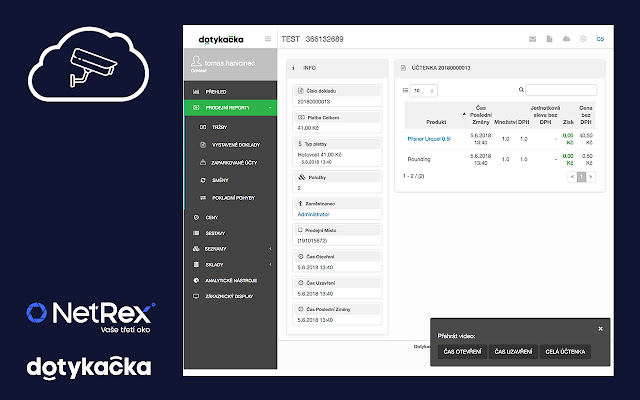The width and height of the screenshot is (640, 400).
Task: Open the cloud icon in top header
Action: click(x=566, y=39)
